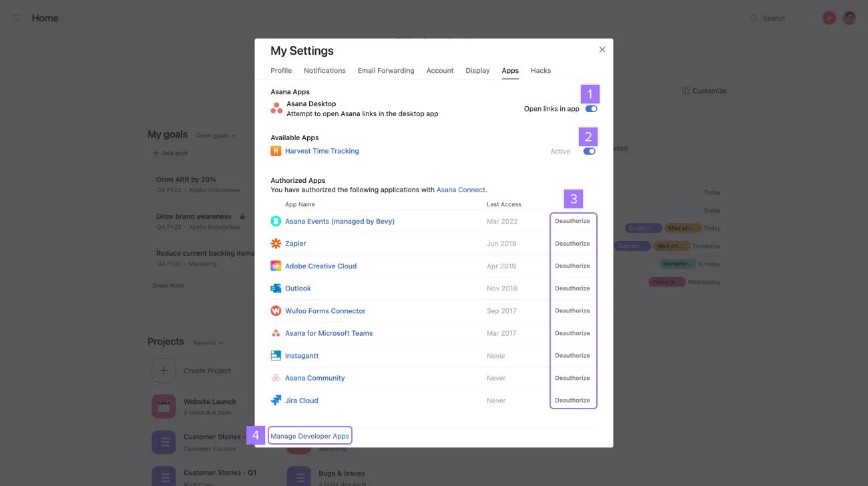Click the Outlook app icon
868x486 pixels.
click(276, 288)
